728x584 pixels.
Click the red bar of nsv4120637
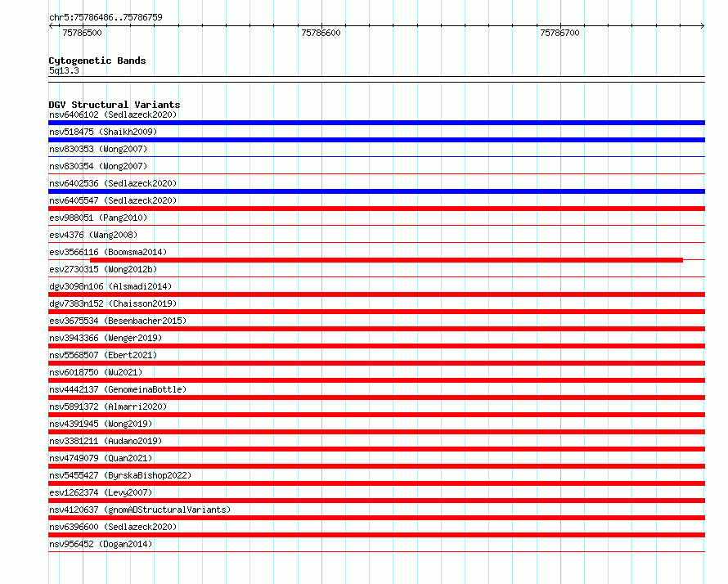[x=376, y=518]
